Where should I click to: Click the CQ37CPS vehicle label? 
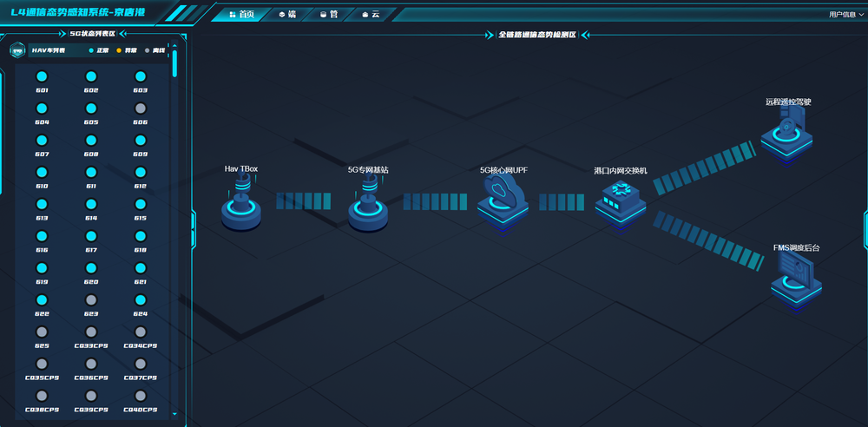(x=141, y=378)
